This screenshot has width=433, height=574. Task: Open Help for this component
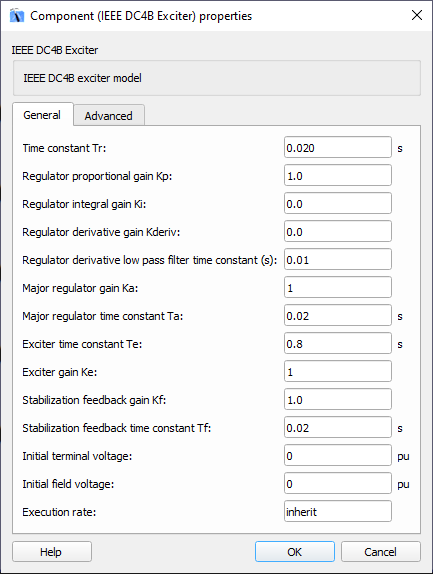click(x=52, y=551)
